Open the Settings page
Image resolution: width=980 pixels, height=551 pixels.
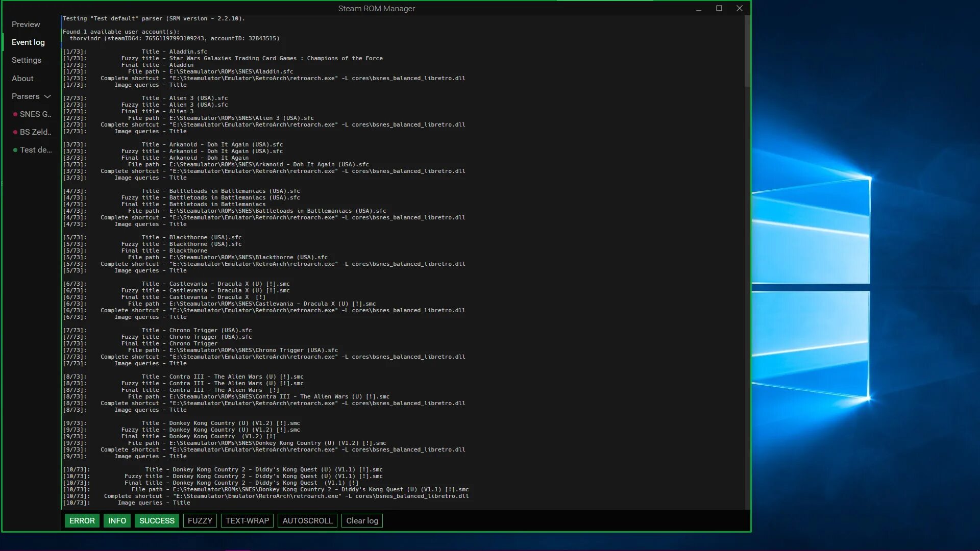point(27,60)
